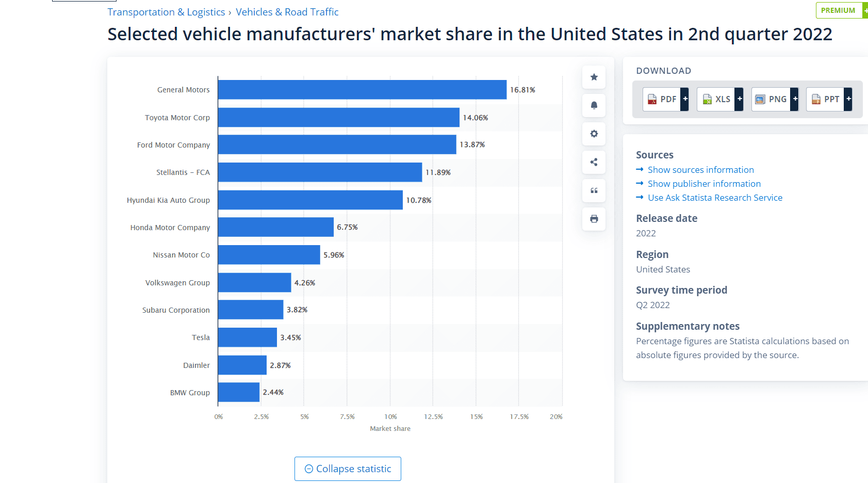
Task: Click the Subaru Corporation bar
Action: coord(251,310)
